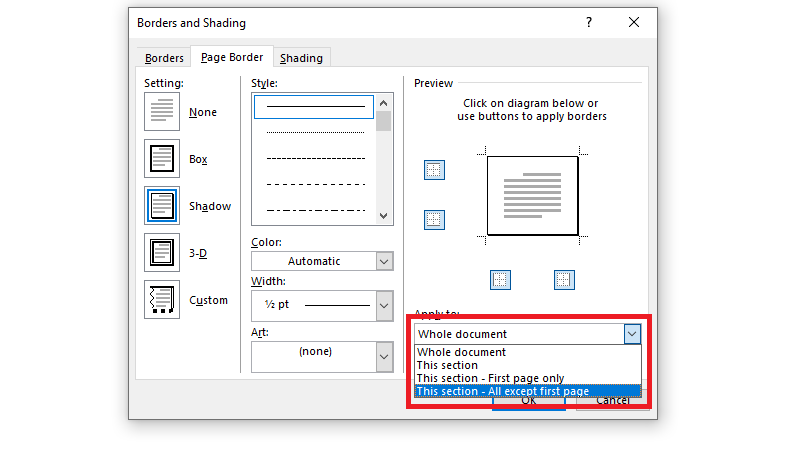This screenshot has height=450, width=800.
Task: Click the Help question mark button
Action: click(x=589, y=22)
